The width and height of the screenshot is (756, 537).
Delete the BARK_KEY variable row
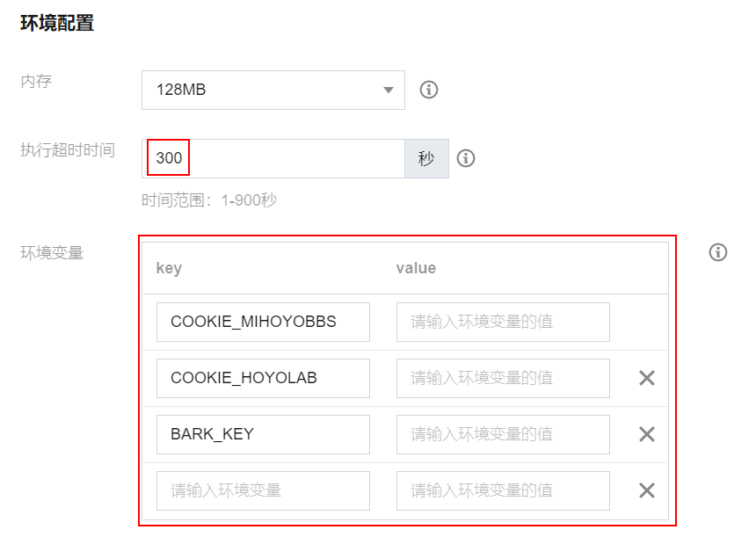point(646,434)
